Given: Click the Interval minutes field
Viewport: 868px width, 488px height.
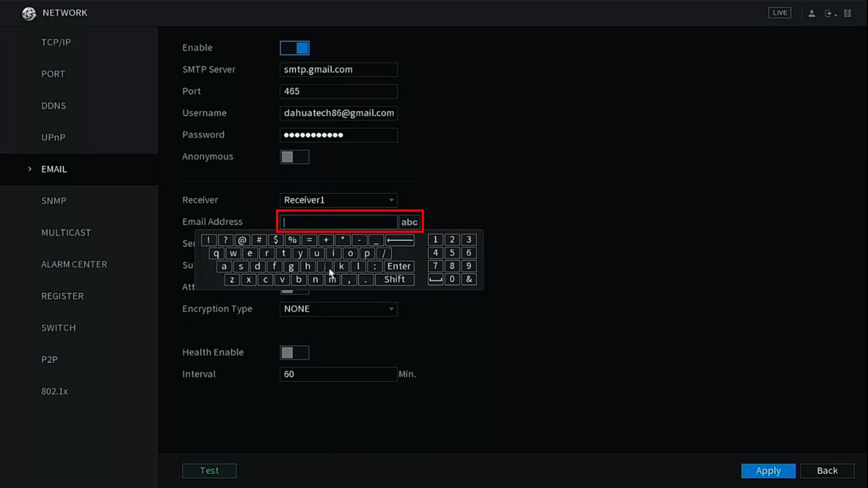Looking at the screenshot, I should 339,374.
